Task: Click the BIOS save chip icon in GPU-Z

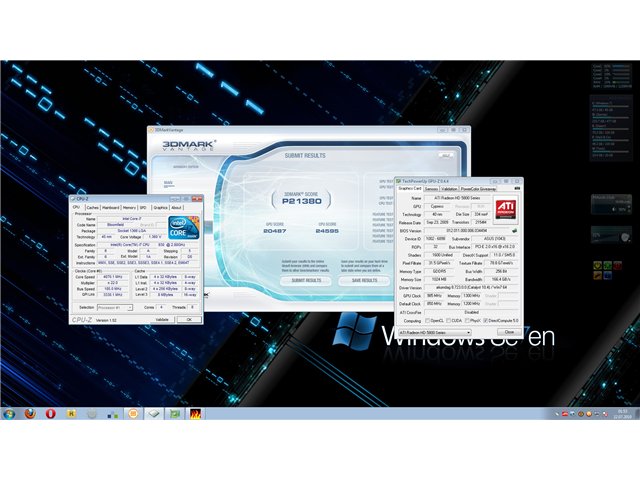Action: [514, 231]
